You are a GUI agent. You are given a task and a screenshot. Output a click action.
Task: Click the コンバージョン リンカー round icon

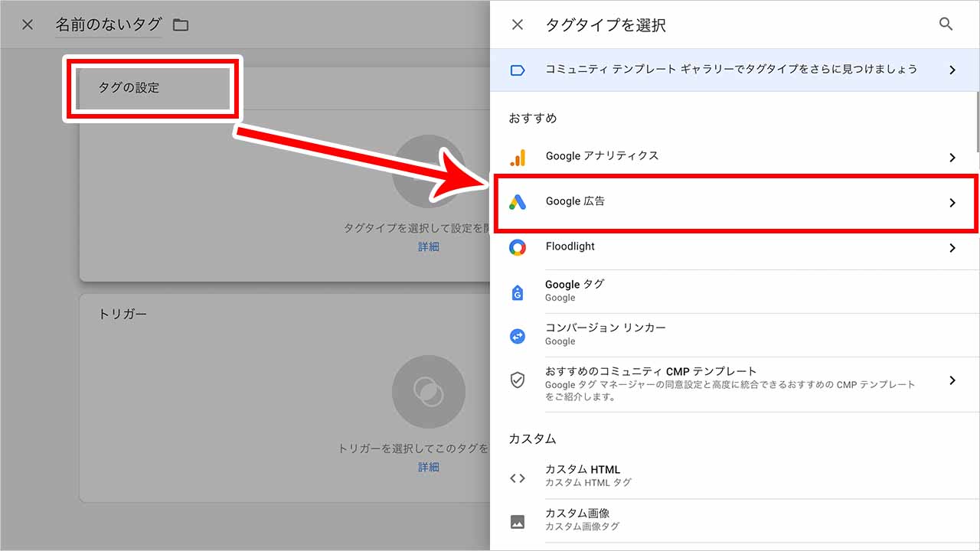tap(518, 335)
